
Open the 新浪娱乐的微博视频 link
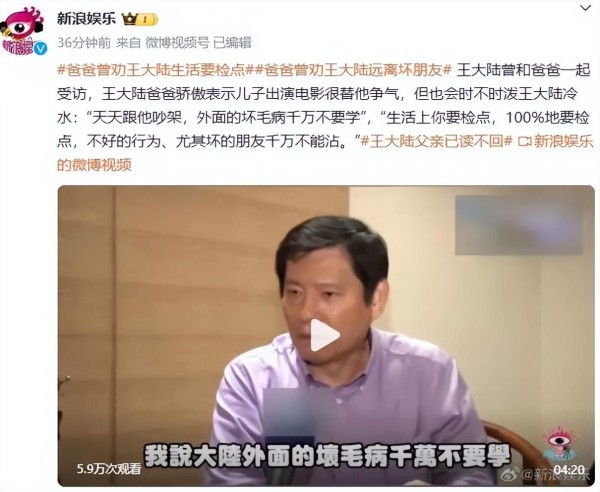point(325,153)
